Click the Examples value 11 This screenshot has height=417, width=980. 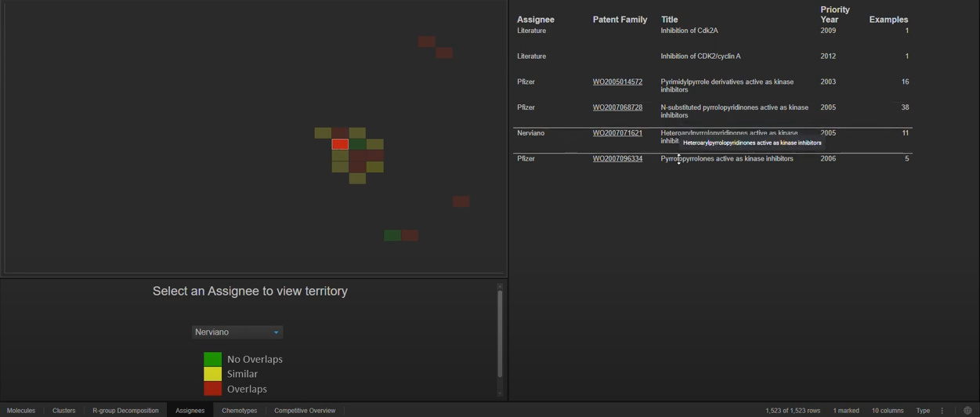tap(905, 133)
